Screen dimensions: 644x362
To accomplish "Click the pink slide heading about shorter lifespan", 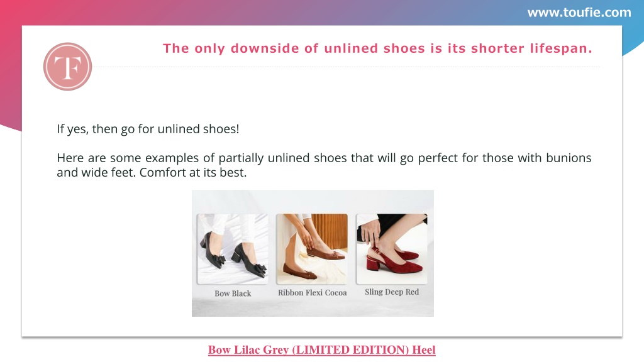I will pos(378,48).
